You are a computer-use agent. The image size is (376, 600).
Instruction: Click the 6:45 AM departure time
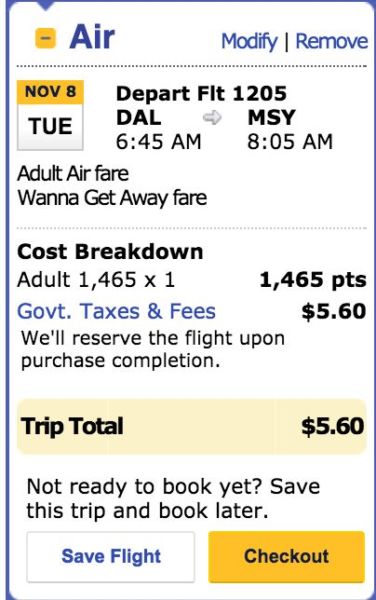[159, 142]
